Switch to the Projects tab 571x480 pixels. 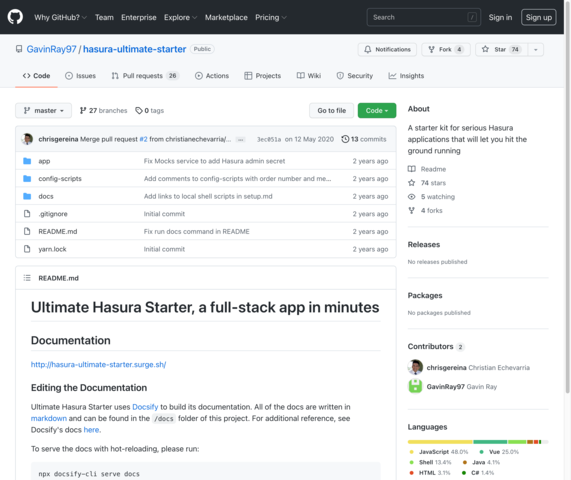coord(263,76)
